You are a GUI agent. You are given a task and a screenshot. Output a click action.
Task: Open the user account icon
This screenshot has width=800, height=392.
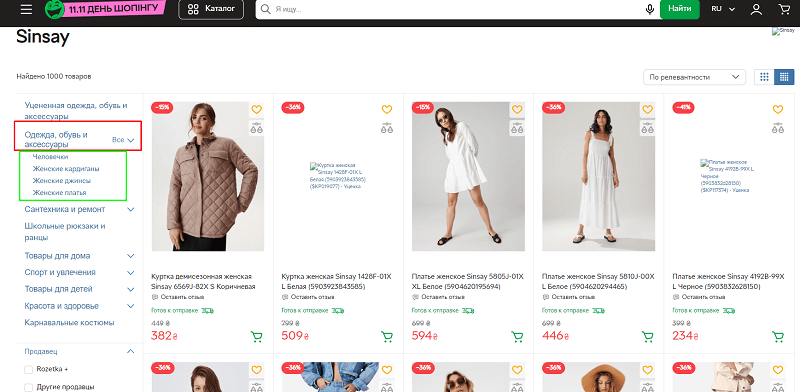756,9
